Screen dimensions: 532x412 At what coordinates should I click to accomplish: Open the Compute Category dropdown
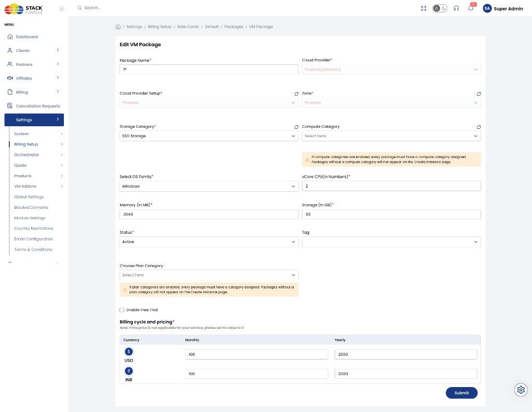coord(391,136)
